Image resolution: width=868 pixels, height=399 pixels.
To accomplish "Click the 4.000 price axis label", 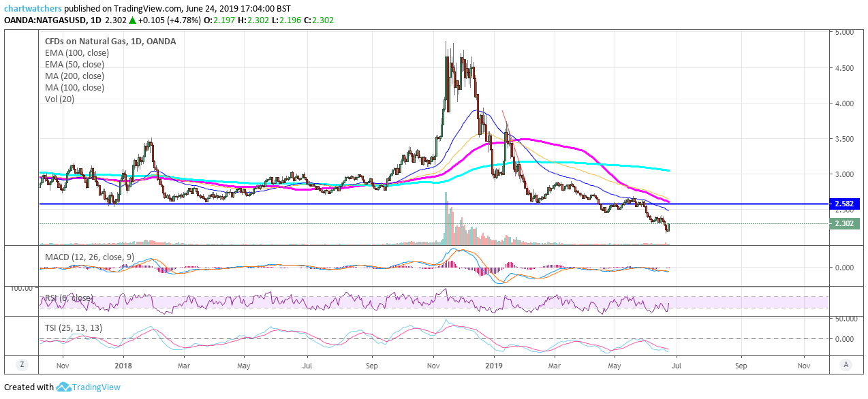I will pyautogui.click(x=845, y=103).
